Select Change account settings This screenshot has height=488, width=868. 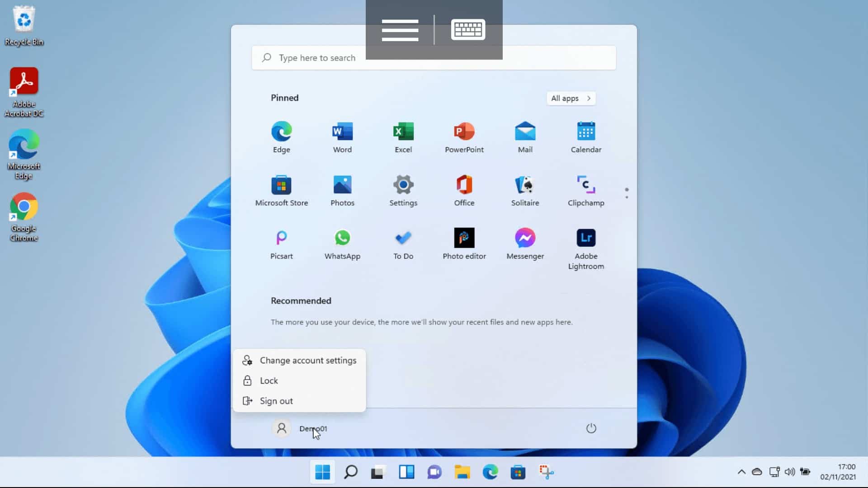tap(299, 360)
